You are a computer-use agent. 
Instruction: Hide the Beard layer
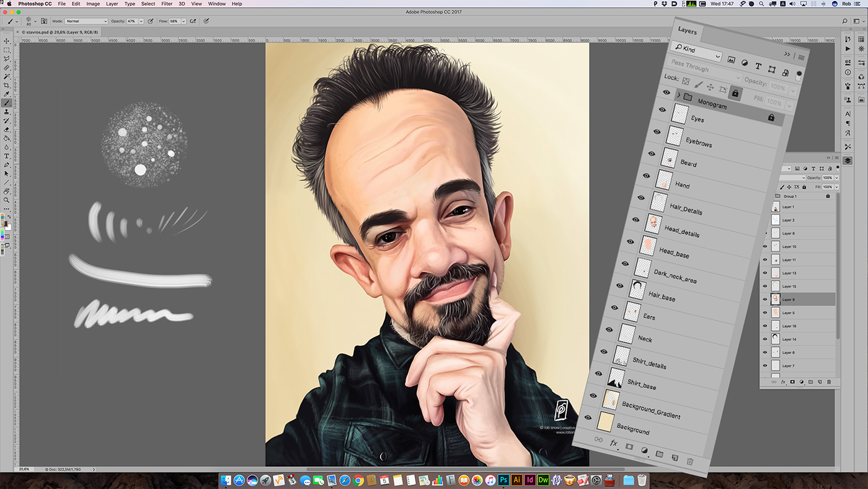[652, 153]
